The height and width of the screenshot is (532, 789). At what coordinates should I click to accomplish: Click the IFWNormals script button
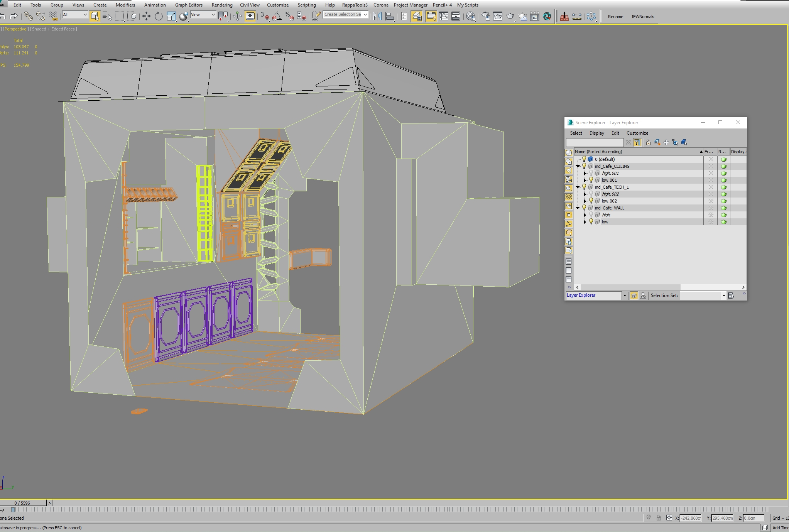pos(643,17)
